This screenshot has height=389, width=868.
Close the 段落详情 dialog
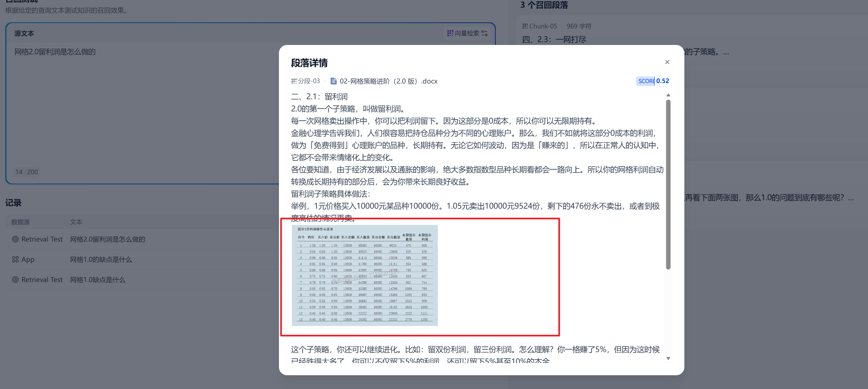tap(667, 62)
